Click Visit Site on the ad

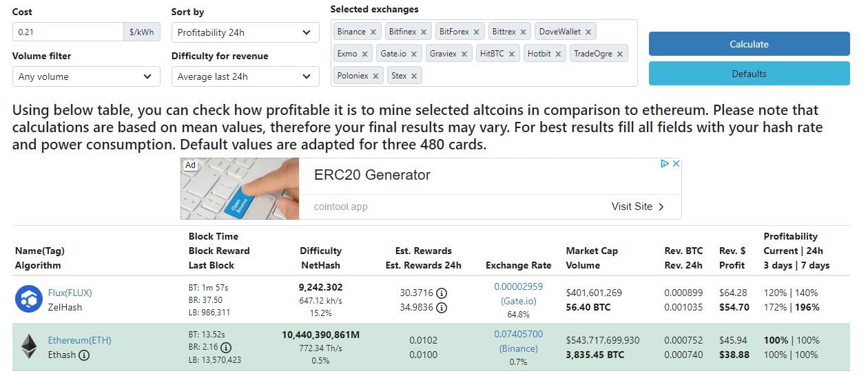pos(638,207)
